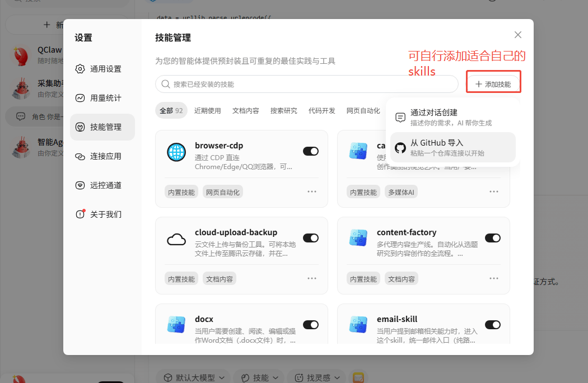Click the 内置技能 tag on browser-cdp

181,192
